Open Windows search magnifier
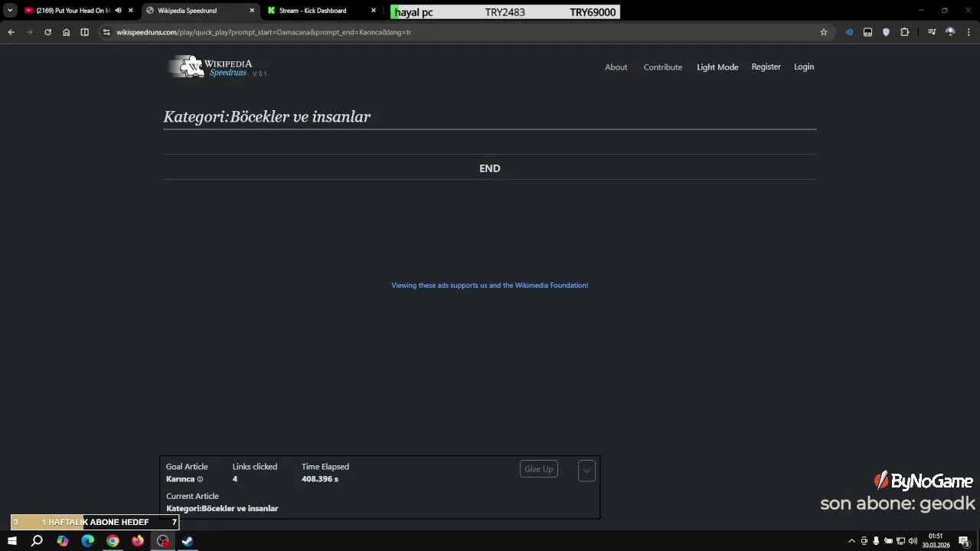Viewport: 980px width, 551px height. (37, 541)
